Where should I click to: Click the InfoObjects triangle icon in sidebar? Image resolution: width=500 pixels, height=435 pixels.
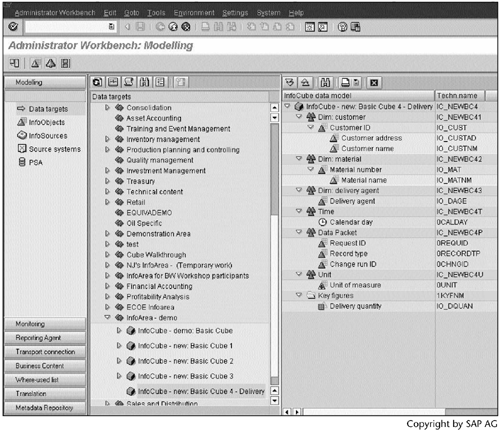pyautogui.click(x=22, y=122)
